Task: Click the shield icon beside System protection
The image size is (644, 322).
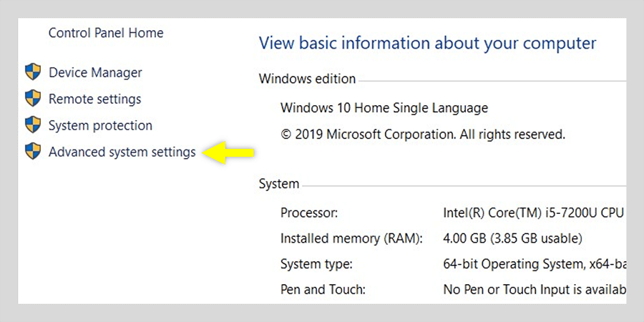Action: pos(33,125)
